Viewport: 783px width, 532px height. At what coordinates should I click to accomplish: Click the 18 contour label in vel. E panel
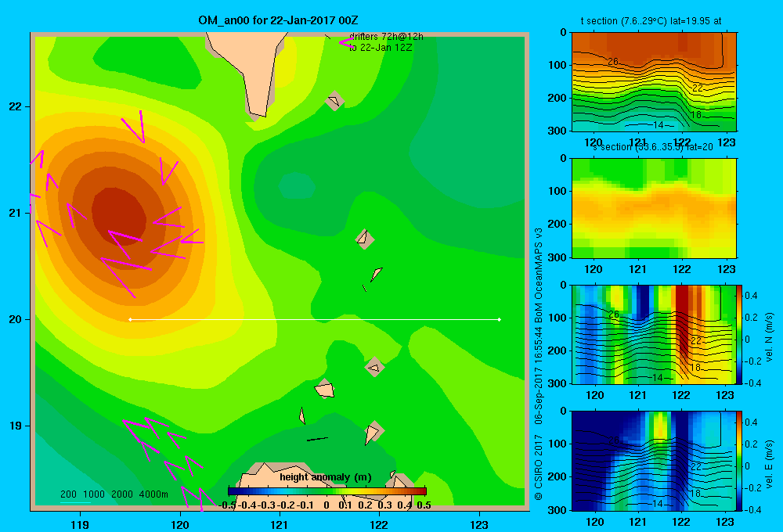[696, 493]
